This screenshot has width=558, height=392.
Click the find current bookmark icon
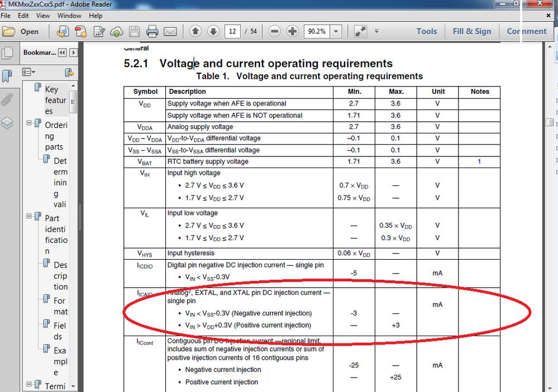tap(69, 73)
